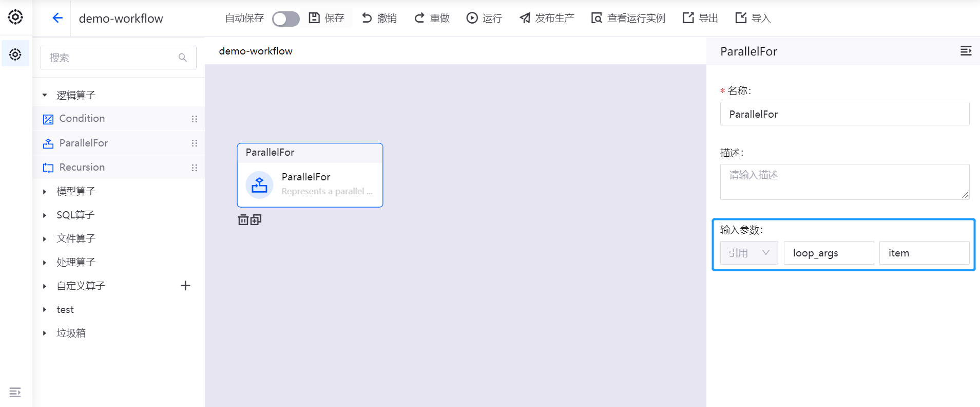Click the 保存 save button
Viewport: 980px width, 407px height.
327,18
